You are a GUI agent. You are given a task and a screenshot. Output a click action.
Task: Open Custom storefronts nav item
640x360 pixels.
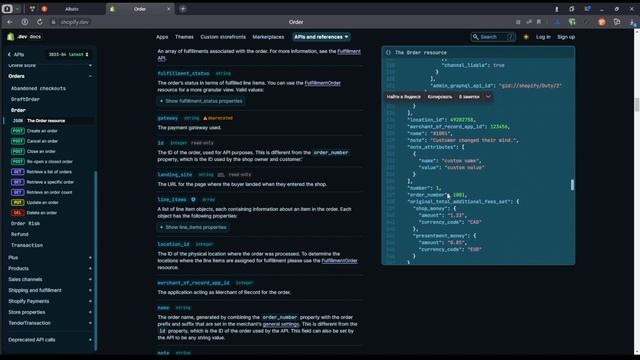[x=223, y=37]
